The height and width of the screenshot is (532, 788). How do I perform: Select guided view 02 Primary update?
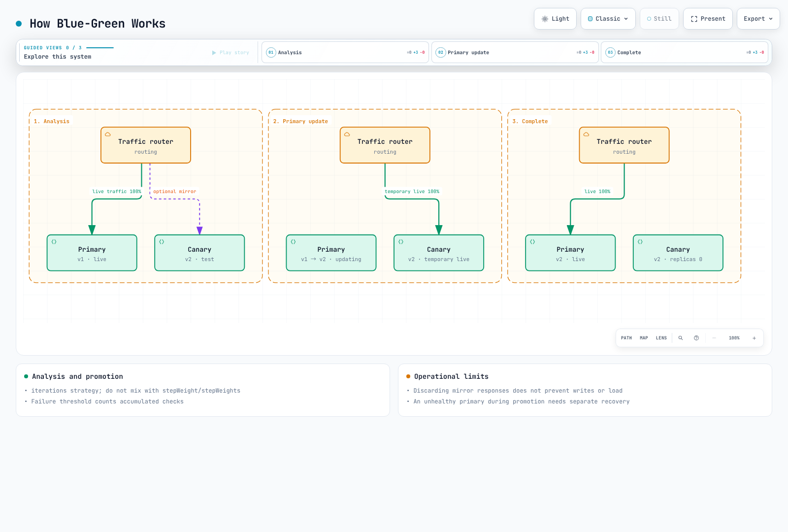515,52
